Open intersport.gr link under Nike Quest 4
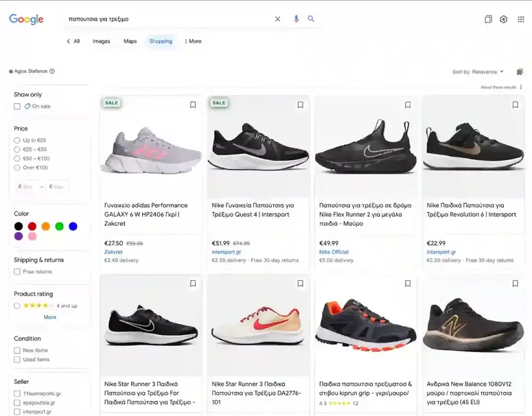The height and width of the screenshot is (416, 532). [x=227, y=252]
